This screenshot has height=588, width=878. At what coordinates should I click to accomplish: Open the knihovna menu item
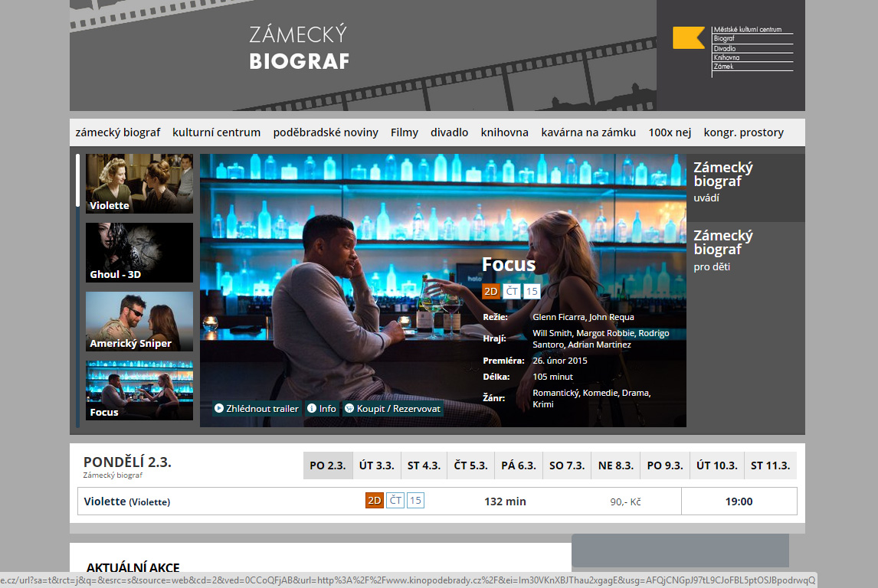(505, 132)
